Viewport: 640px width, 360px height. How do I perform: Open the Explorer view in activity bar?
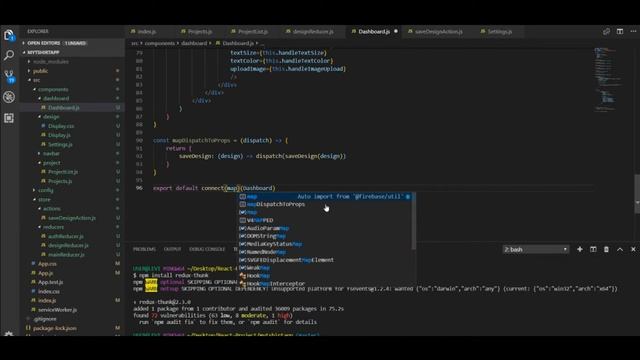pos(9,35)
